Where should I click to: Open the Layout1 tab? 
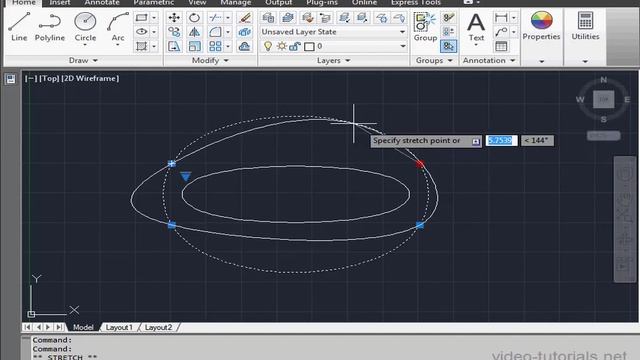pos(119,327)
